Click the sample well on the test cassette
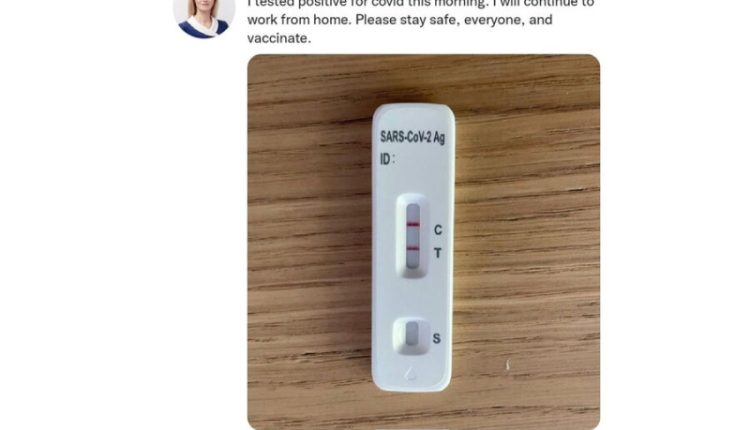 (x=412, y=334)
